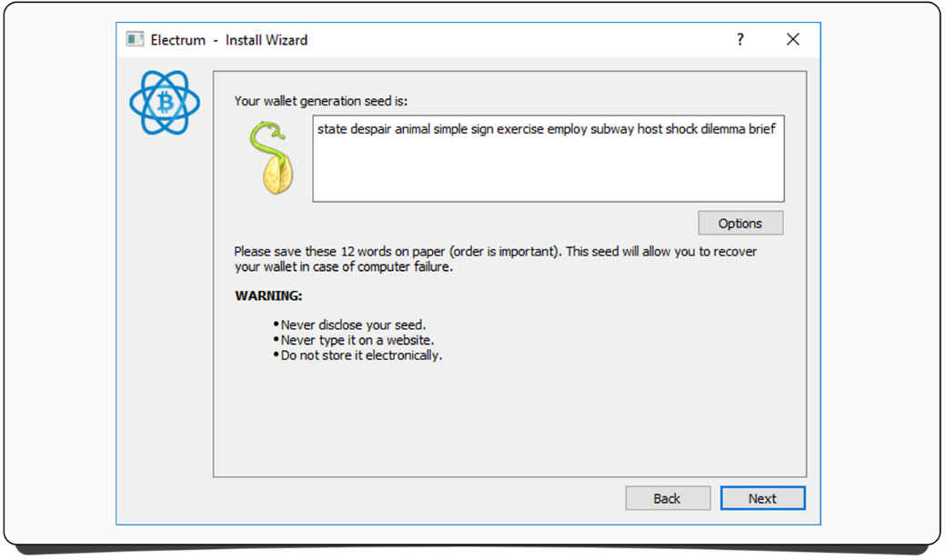Image resolution: width=946 pixels, height=560 pixels.
Task: Click the seed word "subway"
Action: 611,129
